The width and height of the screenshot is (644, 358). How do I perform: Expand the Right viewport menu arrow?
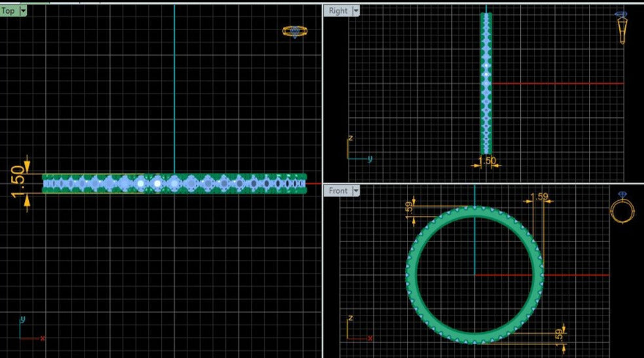pyautogui.click(x=356, y=11)
